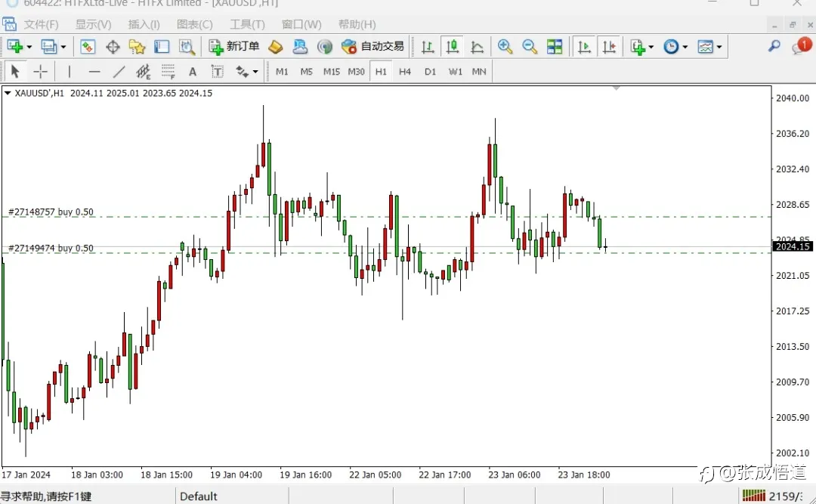The width and height of the screenshot is (816, 504).
Task: Toggle AutoTrading (自动交易) button
Action: (x=372, y=47)
